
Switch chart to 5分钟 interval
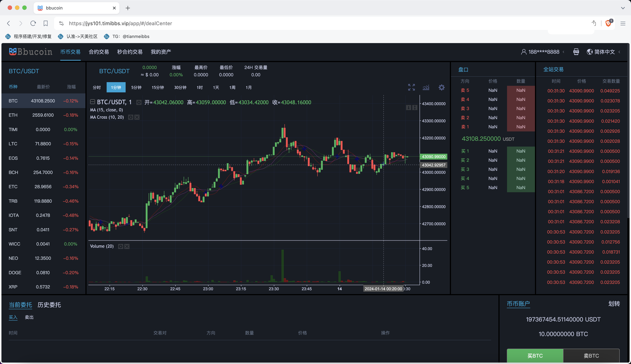click(136, 87)
